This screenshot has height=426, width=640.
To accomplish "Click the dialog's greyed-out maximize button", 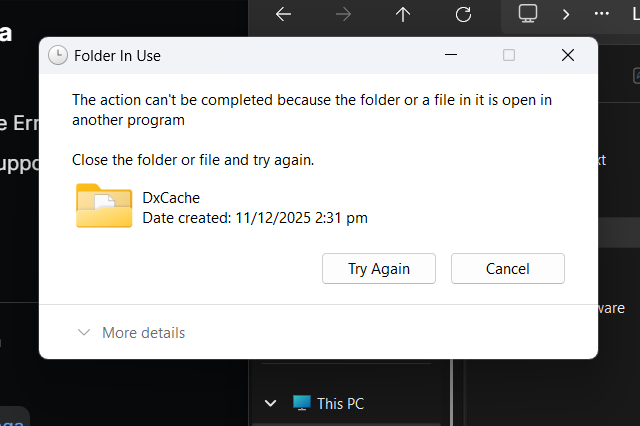I will tap(509, 55).
